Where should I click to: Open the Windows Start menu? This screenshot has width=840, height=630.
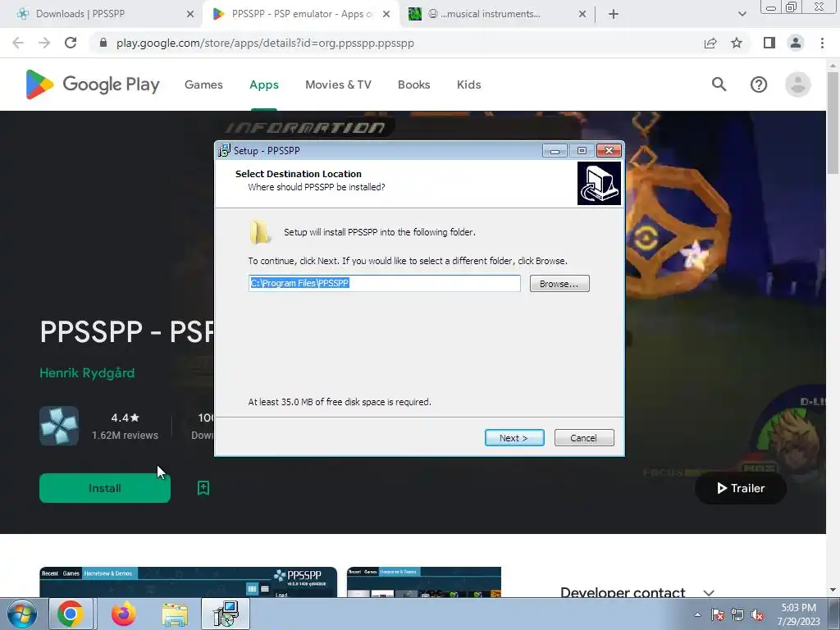click(x=22, y=614)
